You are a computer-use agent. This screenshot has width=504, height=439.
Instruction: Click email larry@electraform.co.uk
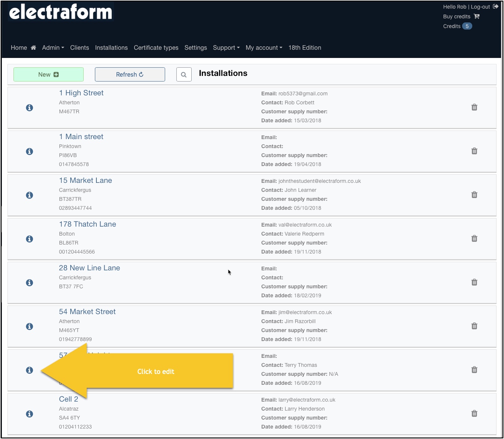(307, 400)
